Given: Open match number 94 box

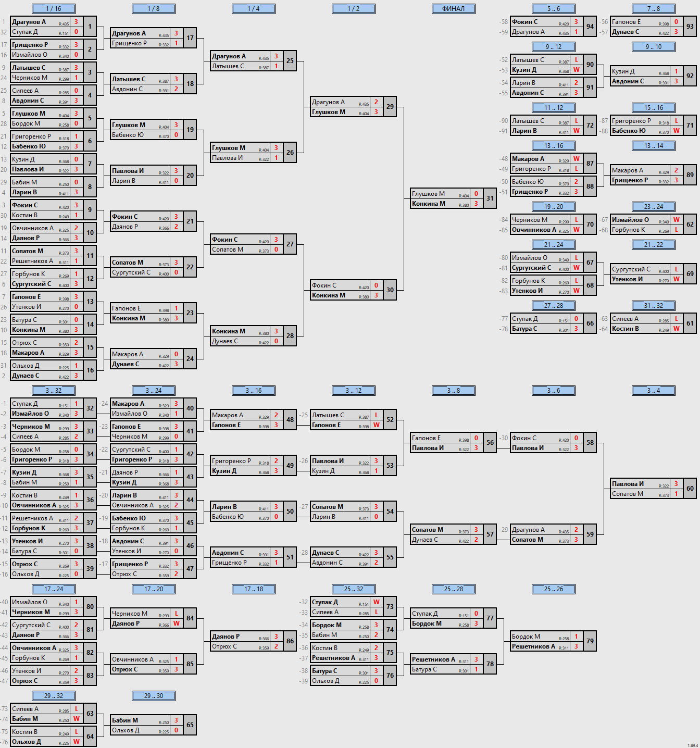Looking at the screenshot, I should [x=590, y=27].
